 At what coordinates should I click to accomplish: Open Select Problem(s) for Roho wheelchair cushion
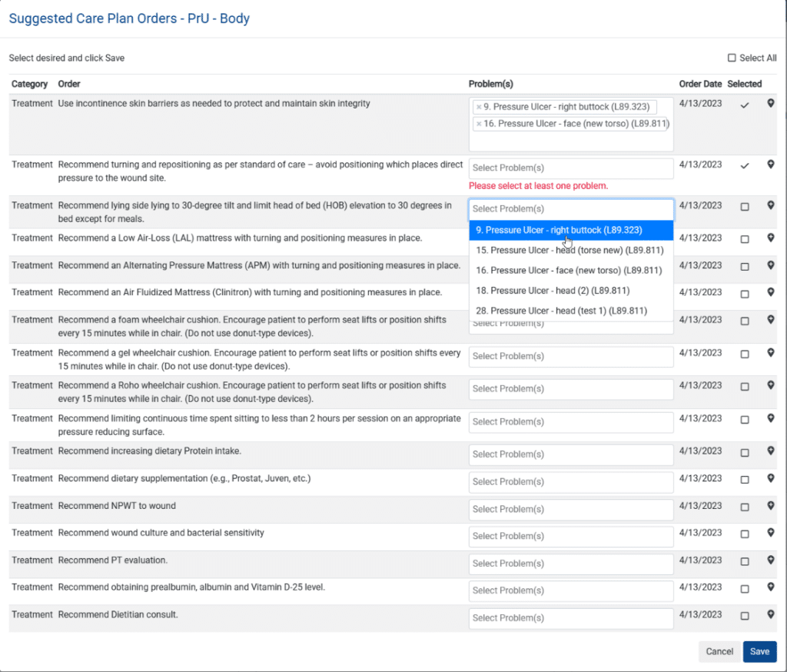tap(571, 389)
